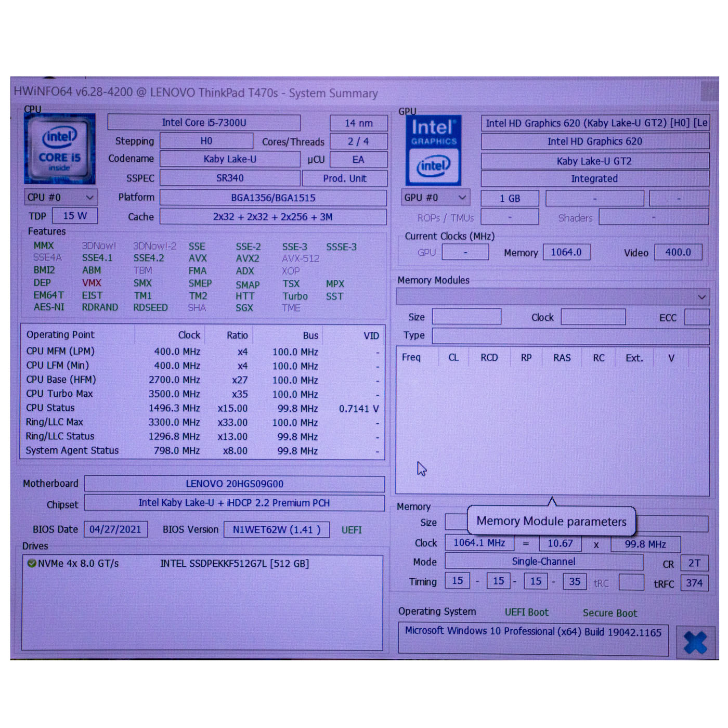This screenshot has height=728, width=728.
Task: Click the Single-Channel mode field
Action: pyautogui.click(x=544, y=562)
